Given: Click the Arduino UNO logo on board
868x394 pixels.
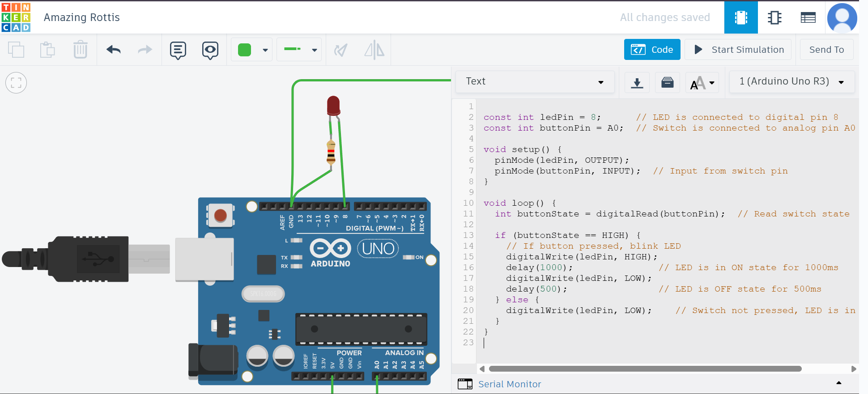Looking at the screenshot, I should tap(354, 253).
